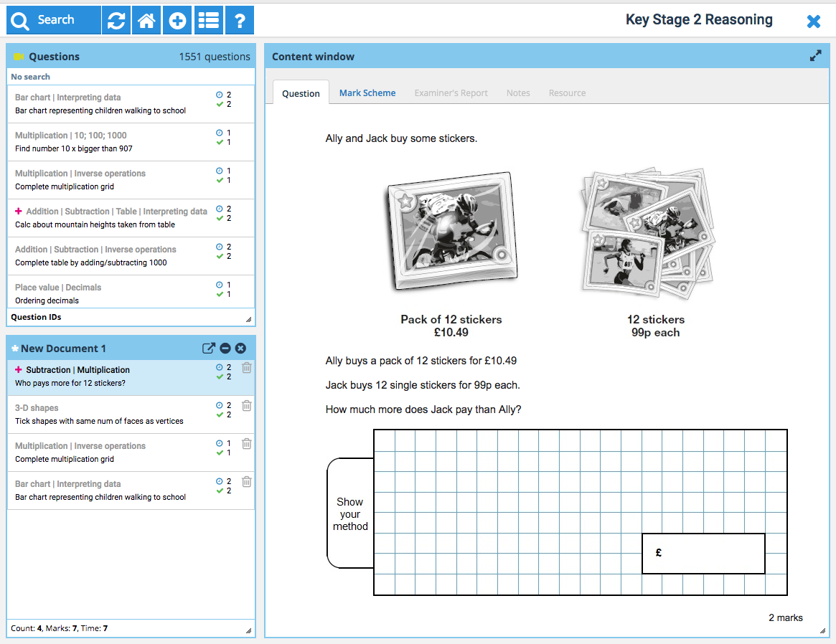Expand the Content window to fullscreen
The width and height of the screenshot is (836, 644).
(x=815, y=56)
